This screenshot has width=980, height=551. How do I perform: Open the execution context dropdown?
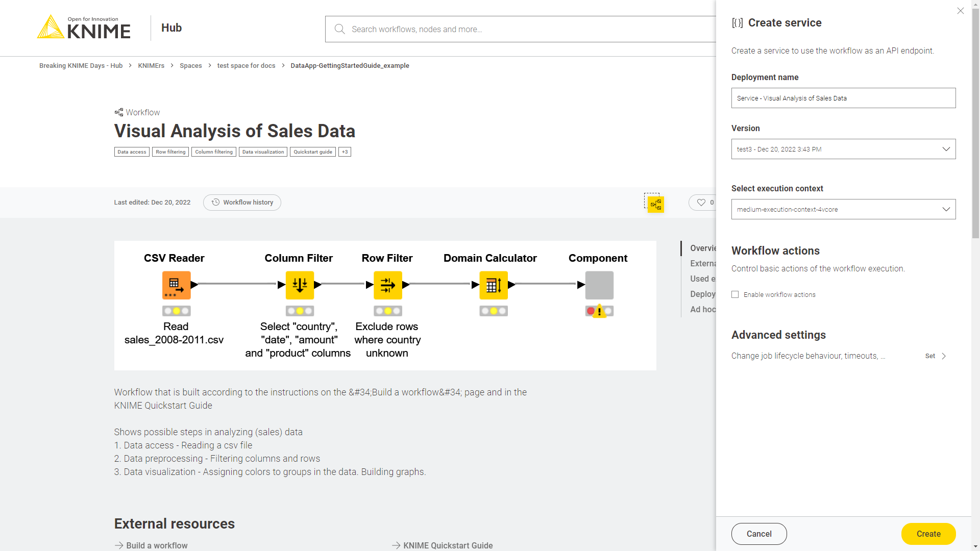(843, 209)
